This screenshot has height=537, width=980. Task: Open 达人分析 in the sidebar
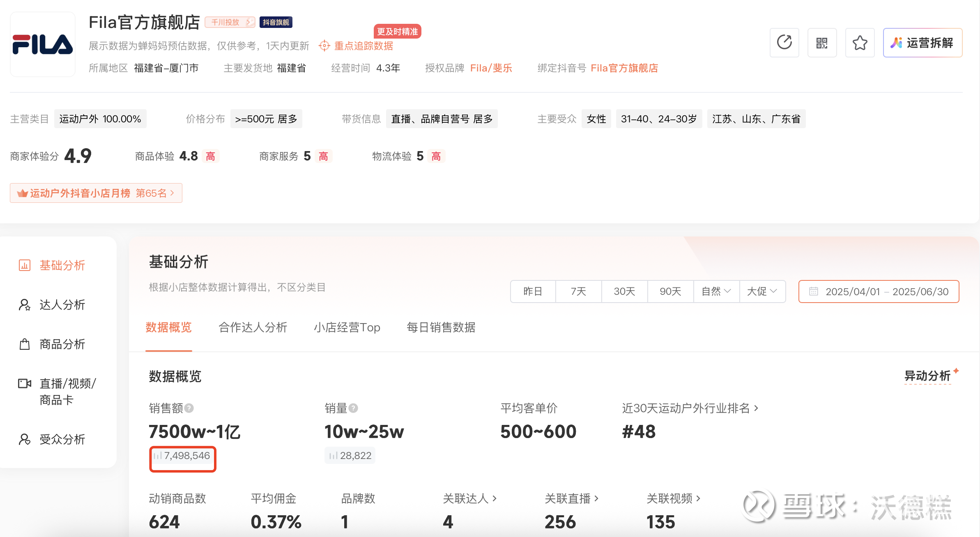coord(62,305)
